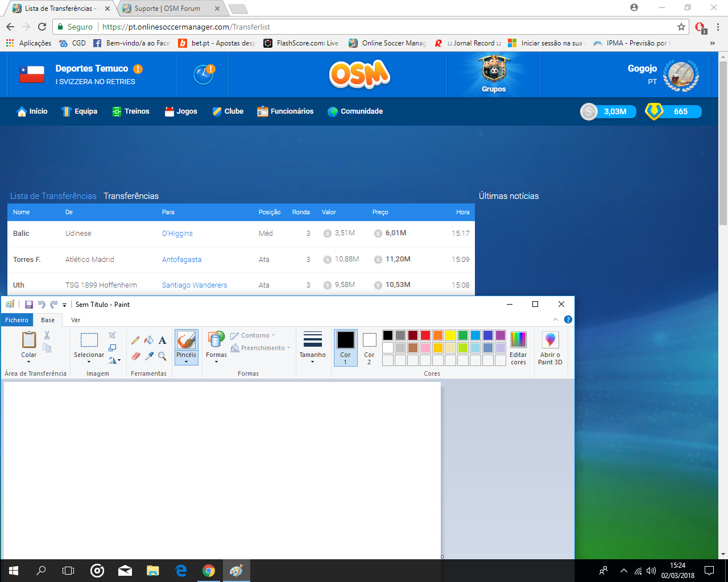Open the Ficheiro menu in Paint
Viewport: 728px width, 582px height.
tap(16, 320)
